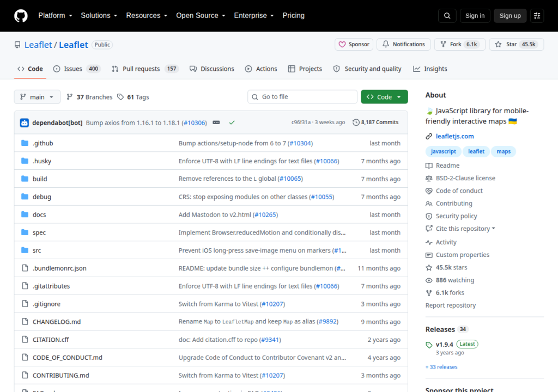This screenshot has width=558, height=392.
Task: Open the CONTRIBUTING.md file
Action: pyautogui.click(x=61, y=375)
